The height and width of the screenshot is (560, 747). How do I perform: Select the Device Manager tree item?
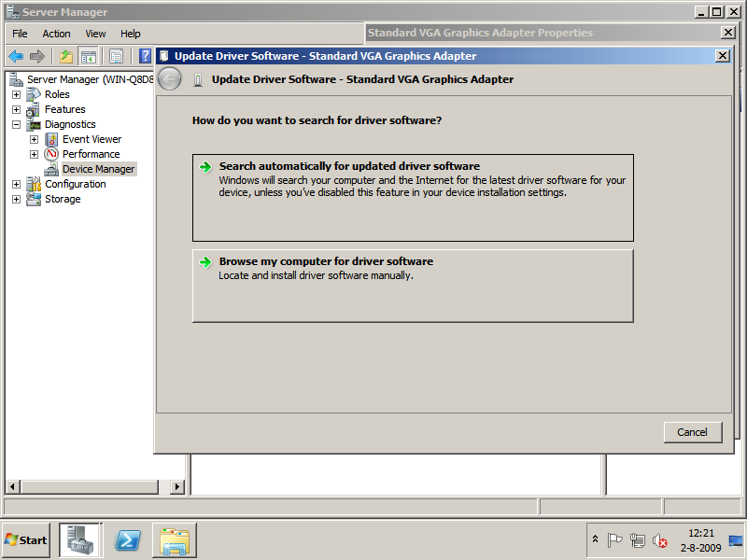click(x=99, y=170)
